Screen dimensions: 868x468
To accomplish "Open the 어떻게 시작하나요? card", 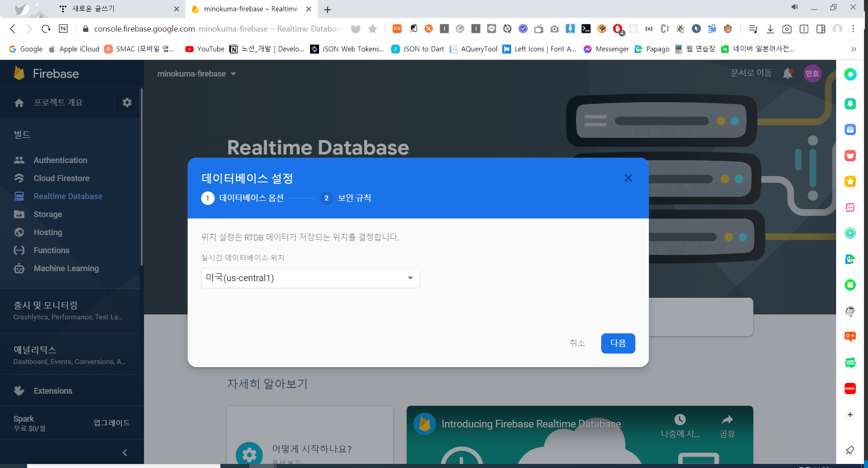I will 310,435.
